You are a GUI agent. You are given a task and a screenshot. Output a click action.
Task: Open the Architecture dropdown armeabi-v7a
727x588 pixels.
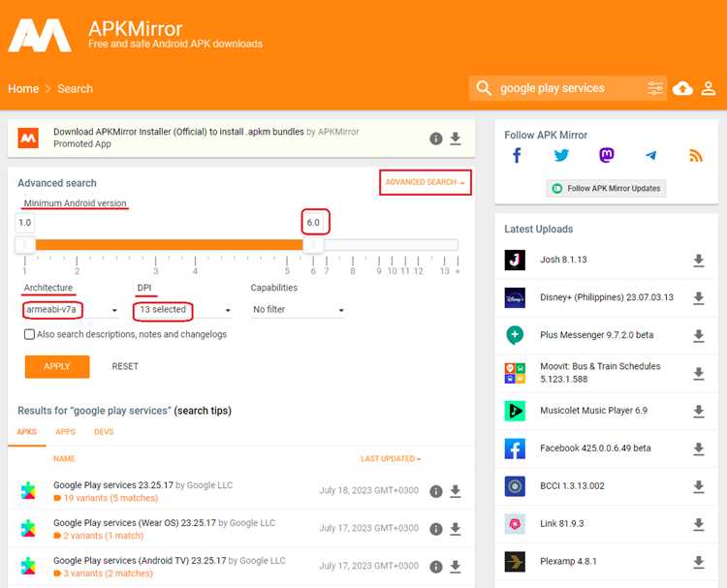tap(71, 310)
